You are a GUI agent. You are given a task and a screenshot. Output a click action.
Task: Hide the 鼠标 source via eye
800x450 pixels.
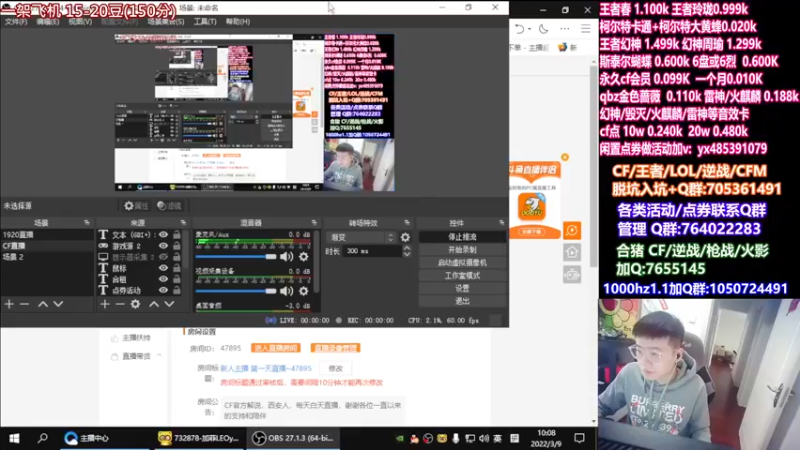click(163, 268)
